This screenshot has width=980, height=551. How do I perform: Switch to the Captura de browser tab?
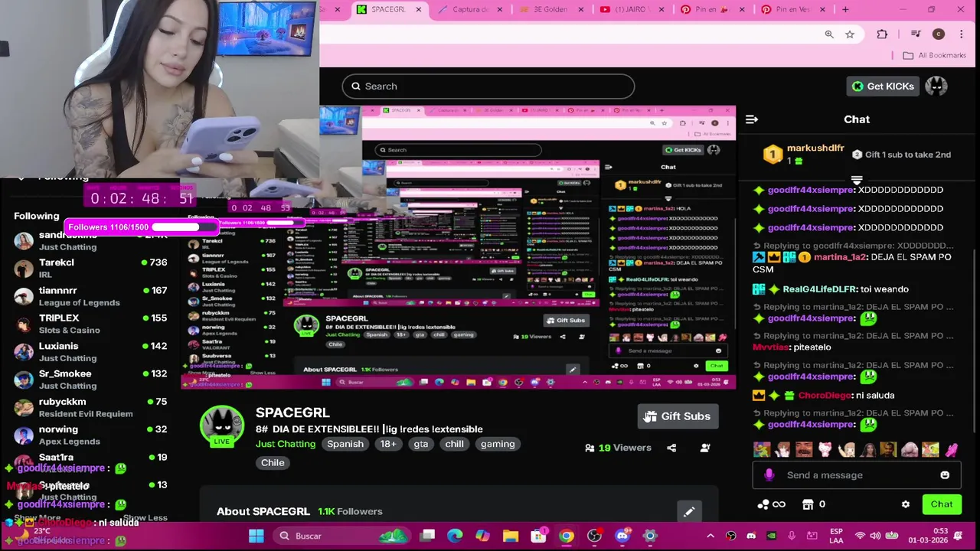470,9
